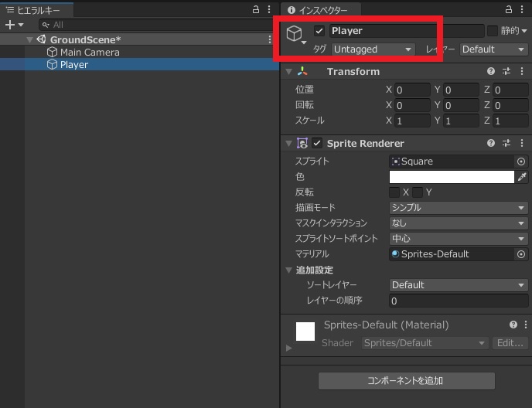Screen dimensions: 532x408
Task: Click the shader Edit... button
Action: click(510, 343)
